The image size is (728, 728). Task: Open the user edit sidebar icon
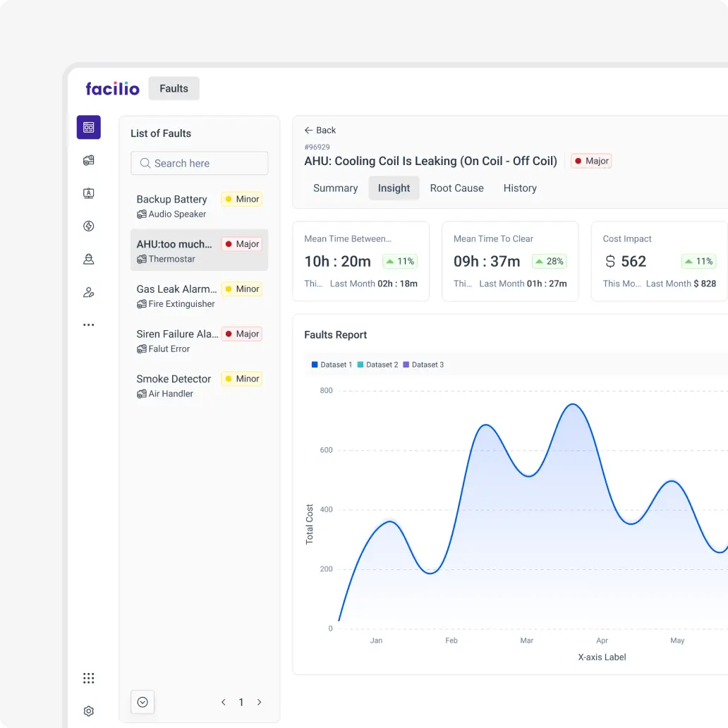(x=89, y=292)
